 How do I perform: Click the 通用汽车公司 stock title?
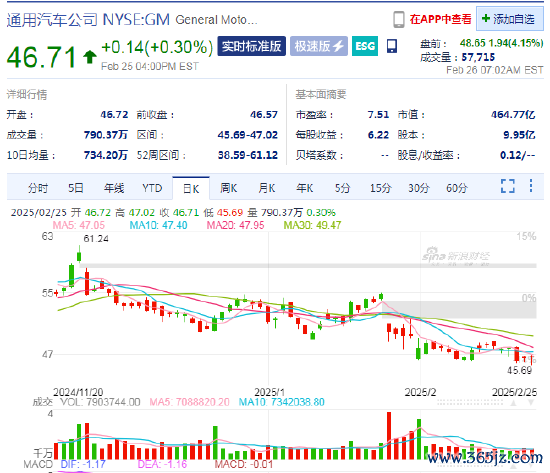(52, 20)
